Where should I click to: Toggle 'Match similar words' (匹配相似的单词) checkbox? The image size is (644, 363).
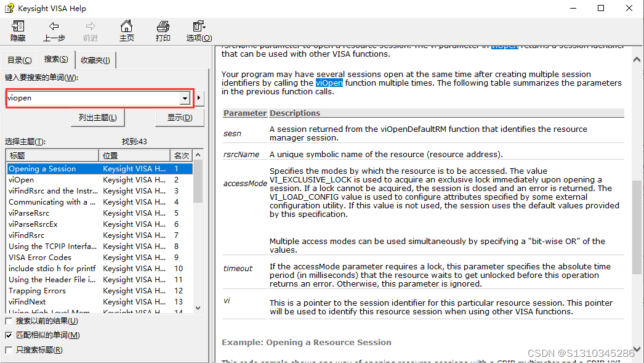click(9, 335)
